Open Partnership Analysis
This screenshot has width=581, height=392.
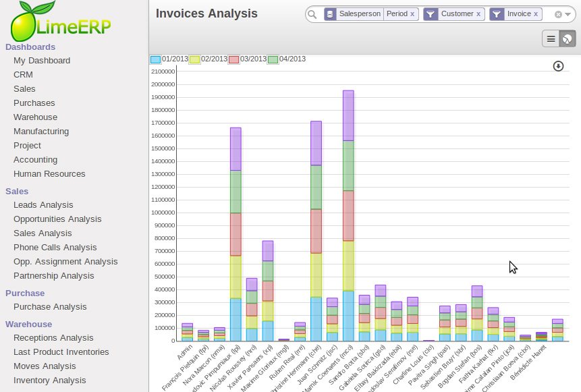(54, 276)
